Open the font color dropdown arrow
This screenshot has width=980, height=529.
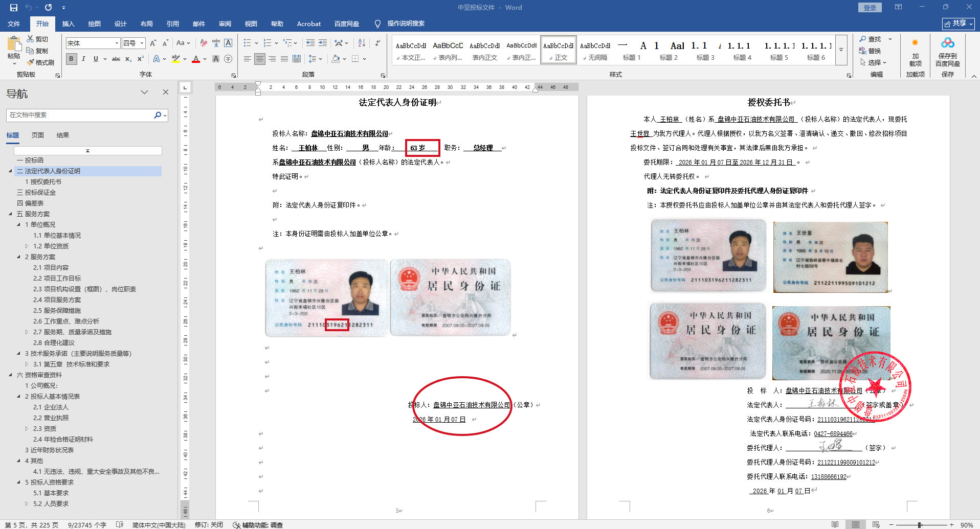point(205,59)
